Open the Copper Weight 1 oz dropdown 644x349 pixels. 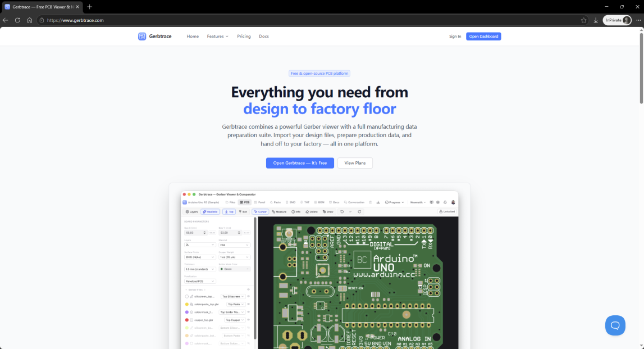pos(234,257)
